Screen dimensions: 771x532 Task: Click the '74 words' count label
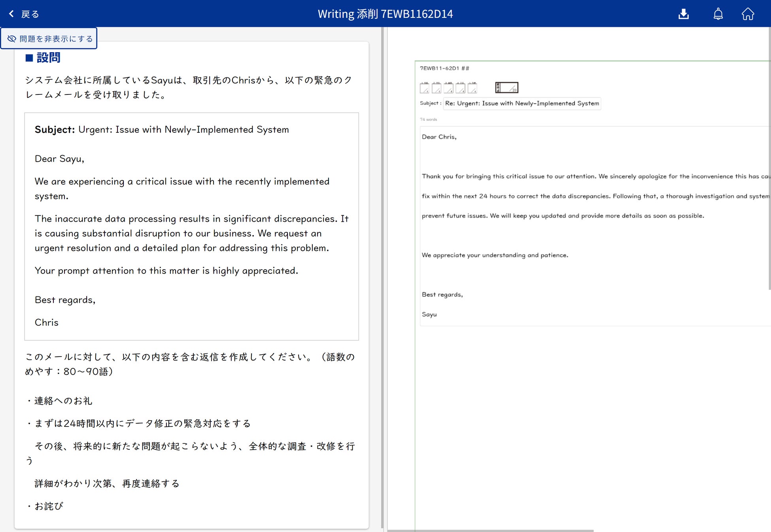pyautogui.click(x=428, y=119)
